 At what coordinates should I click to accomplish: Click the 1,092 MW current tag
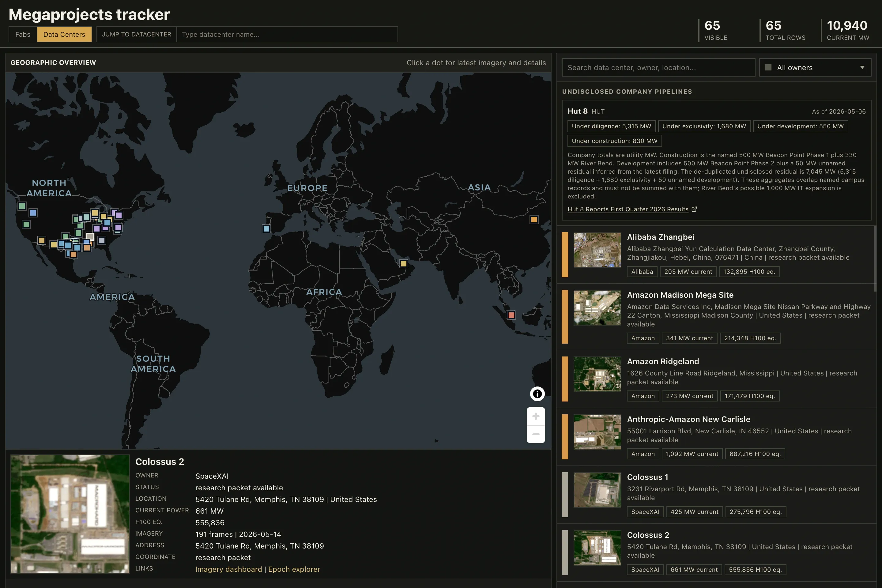pyautogui.click(x=692, y=454)
